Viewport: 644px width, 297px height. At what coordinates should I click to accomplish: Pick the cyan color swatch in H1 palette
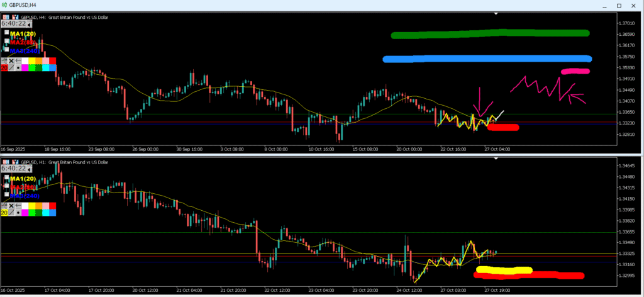[x=45, y=212]
